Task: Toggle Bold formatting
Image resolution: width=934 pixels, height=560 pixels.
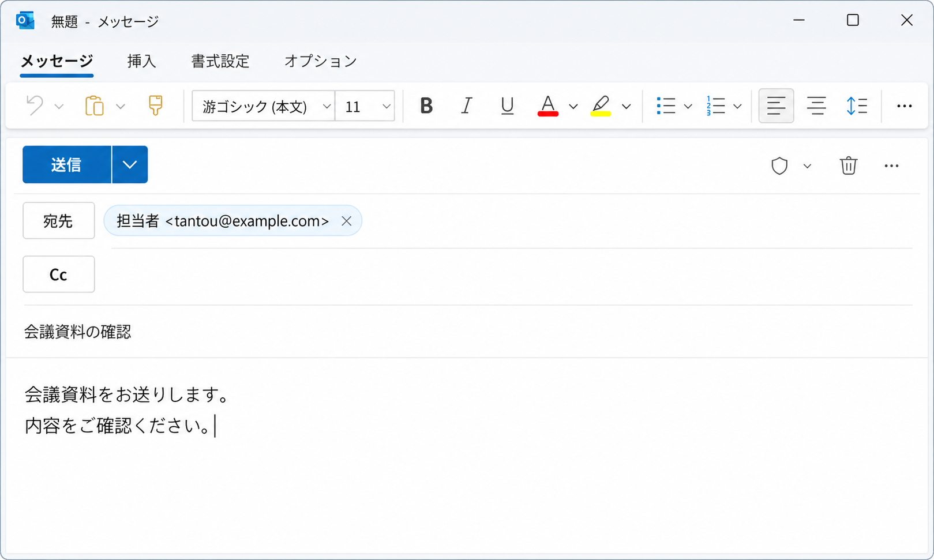Action: tap(426, 106)
